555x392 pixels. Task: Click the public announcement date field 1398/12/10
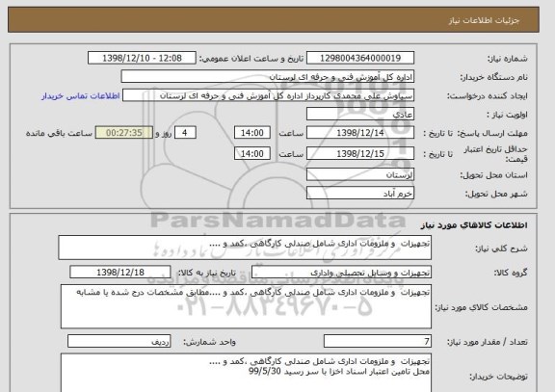142,58
